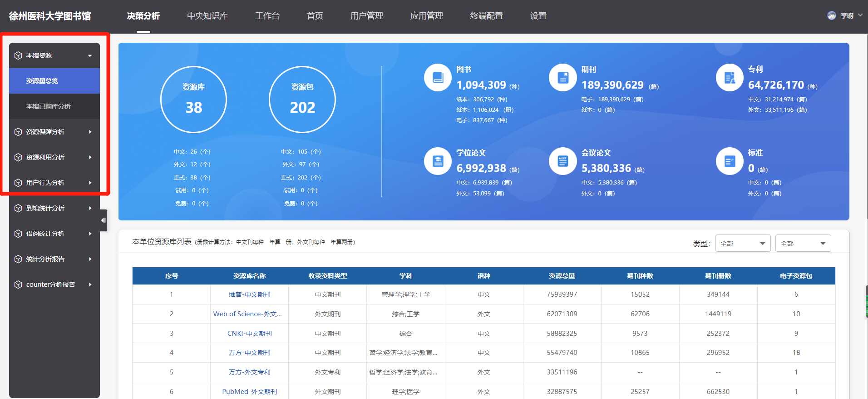Click the 图书 book icon
This screenshot has height=399, width=868.
(438, 78)
